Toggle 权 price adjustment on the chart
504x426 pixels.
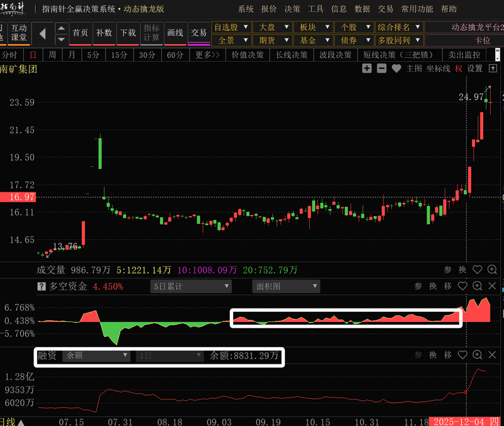458,68
